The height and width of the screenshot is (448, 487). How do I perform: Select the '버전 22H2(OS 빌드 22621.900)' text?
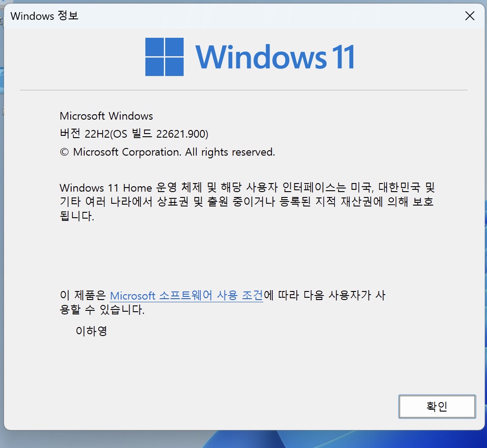(134, 134)
